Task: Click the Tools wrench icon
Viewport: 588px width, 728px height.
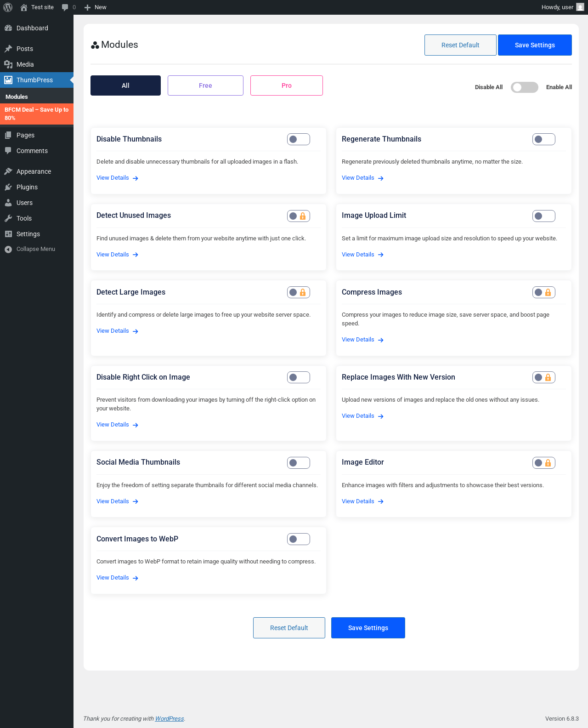Action: 8,218
